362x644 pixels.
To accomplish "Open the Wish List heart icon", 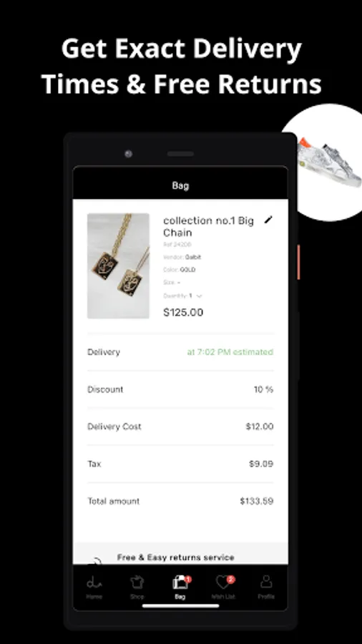I will 223,582.
